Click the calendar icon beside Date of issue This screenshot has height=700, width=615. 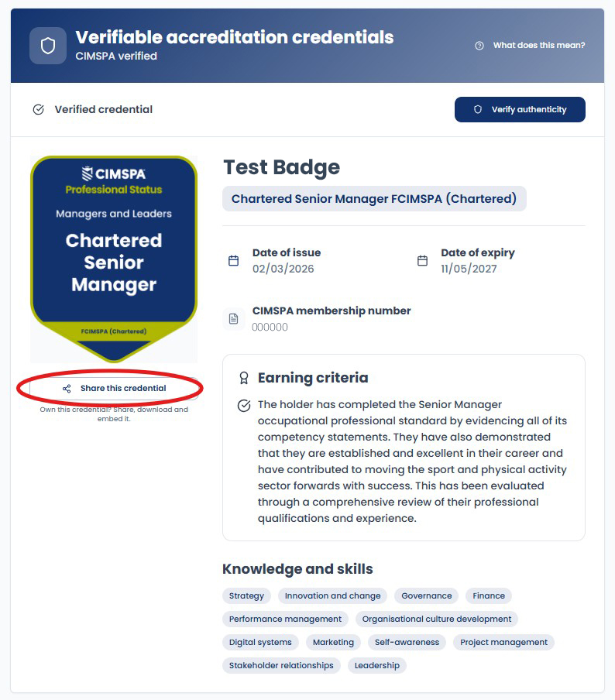click(x=234, y=261)
